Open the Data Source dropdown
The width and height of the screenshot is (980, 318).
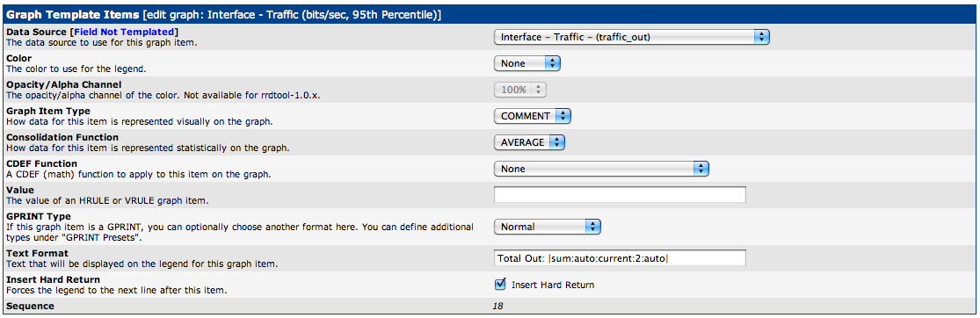(x=631, y=38)
